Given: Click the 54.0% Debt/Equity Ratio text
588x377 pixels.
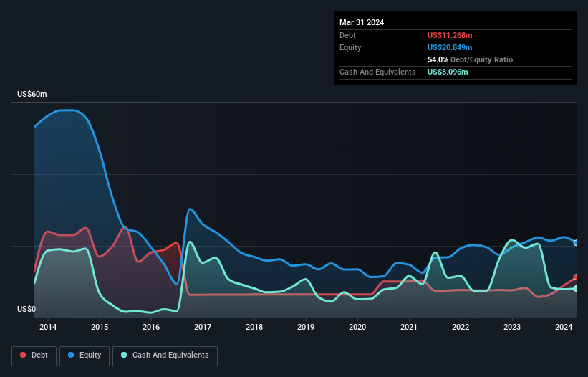Looking at the screenshot, I should [470, 59].
